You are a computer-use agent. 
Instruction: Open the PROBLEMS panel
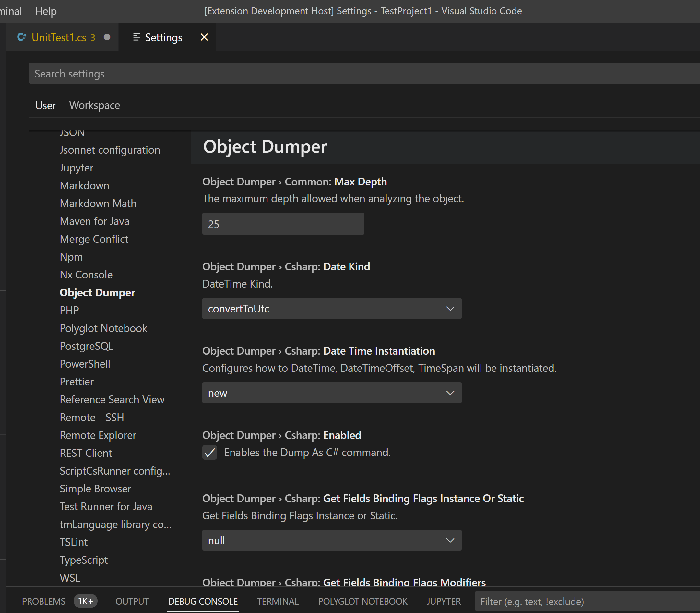43,601
